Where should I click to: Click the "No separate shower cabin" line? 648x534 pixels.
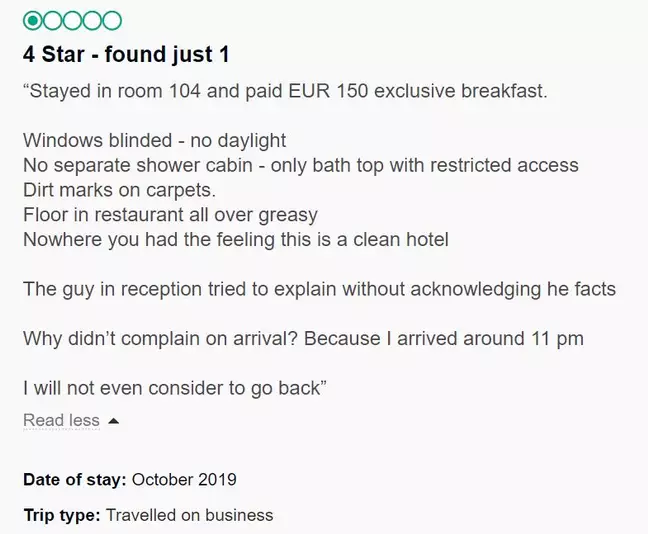coord(300,164)
